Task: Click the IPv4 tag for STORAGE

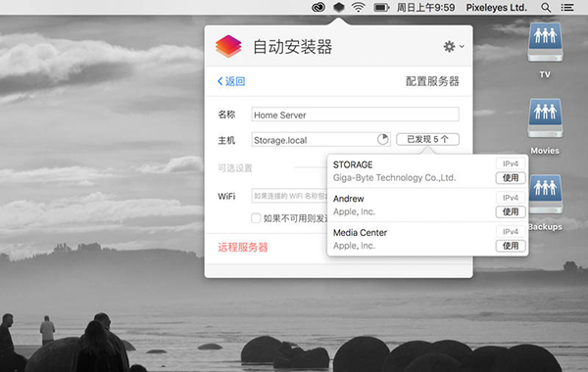Action: tap(511, 163)
